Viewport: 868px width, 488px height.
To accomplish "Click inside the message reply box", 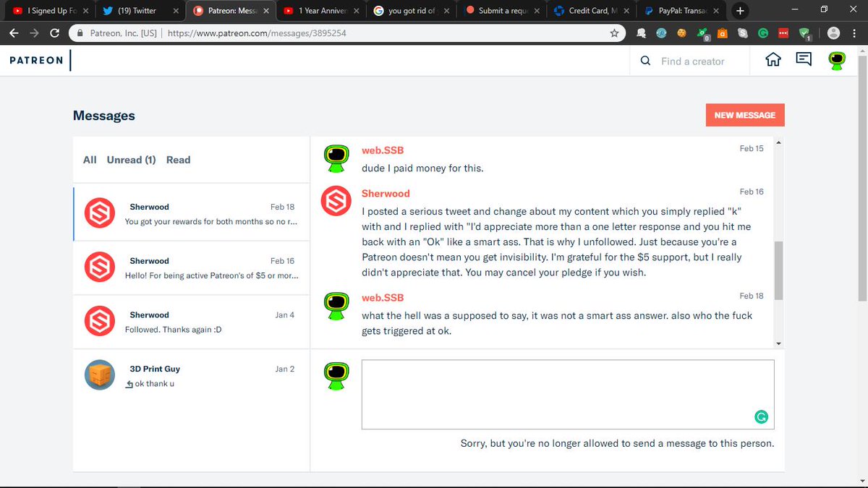I will pyautogui.click(x=568, y=394).
